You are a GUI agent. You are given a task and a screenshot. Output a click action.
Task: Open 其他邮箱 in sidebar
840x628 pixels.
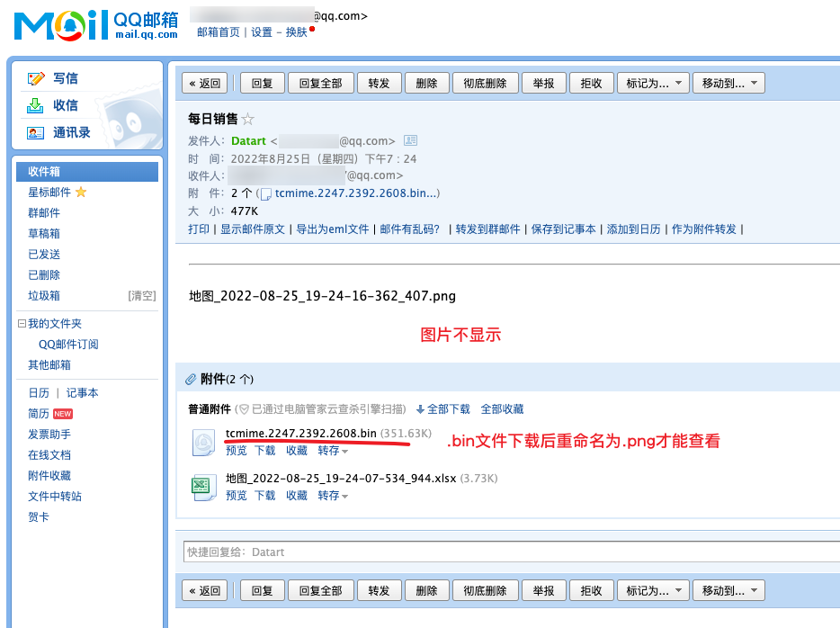coord(49,365)
